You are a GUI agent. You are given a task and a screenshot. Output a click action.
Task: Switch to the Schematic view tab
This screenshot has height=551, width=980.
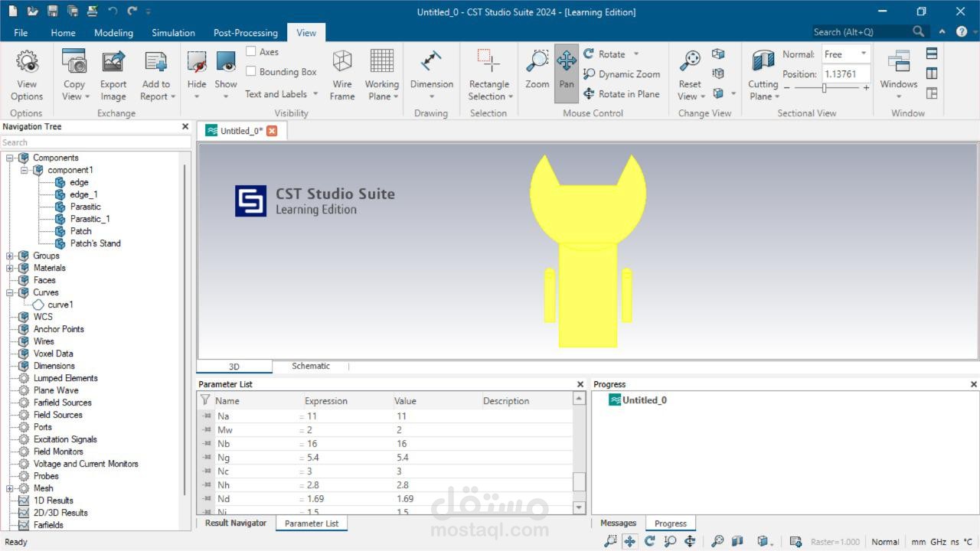coord(311,366)
